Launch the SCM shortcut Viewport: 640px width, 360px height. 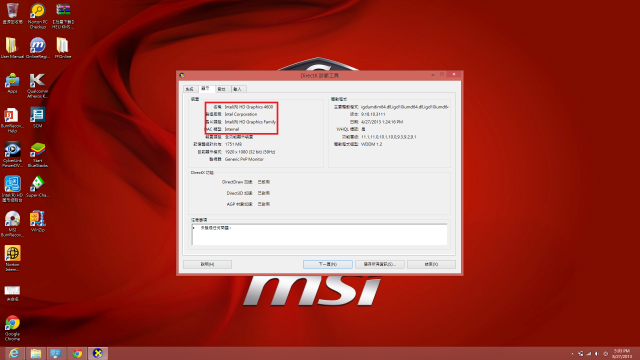[38, 118]
